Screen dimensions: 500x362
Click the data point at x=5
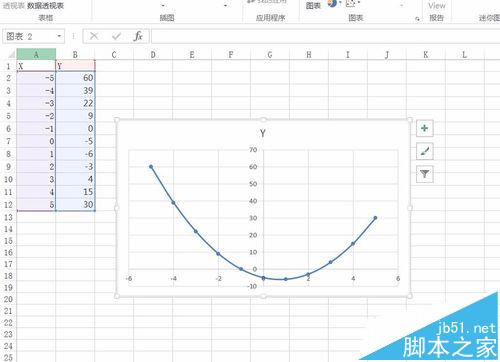pos(375,218)
